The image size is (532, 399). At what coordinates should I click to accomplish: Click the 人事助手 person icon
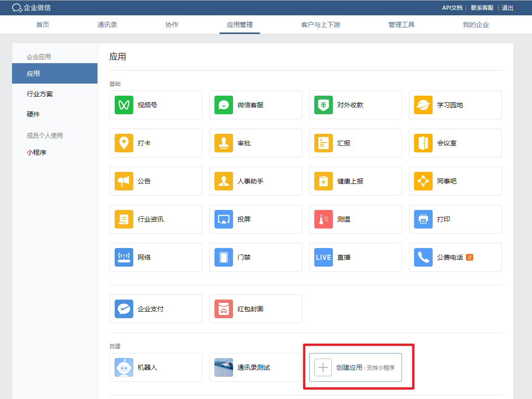pyautogui.click(x=224, y=181)
